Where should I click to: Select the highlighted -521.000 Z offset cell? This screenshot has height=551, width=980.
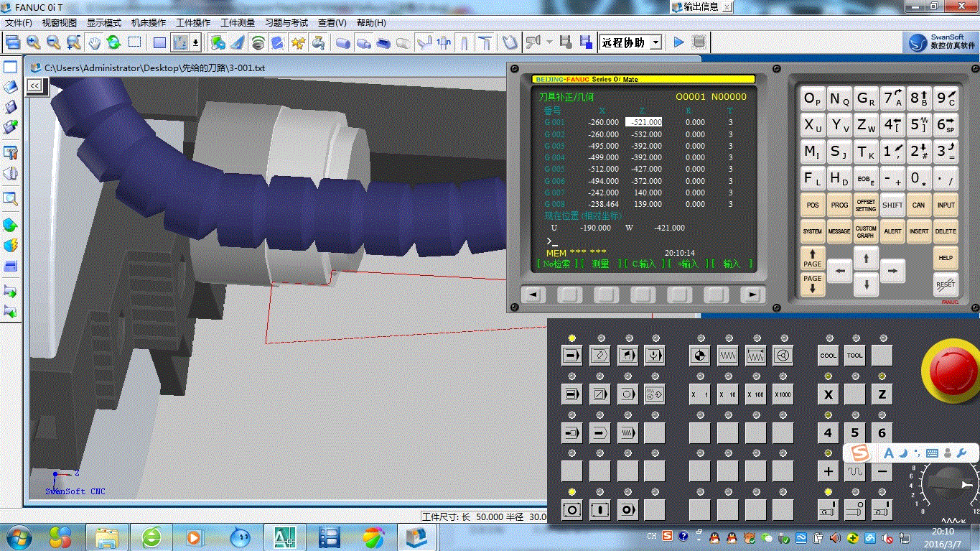click(644, 122)
